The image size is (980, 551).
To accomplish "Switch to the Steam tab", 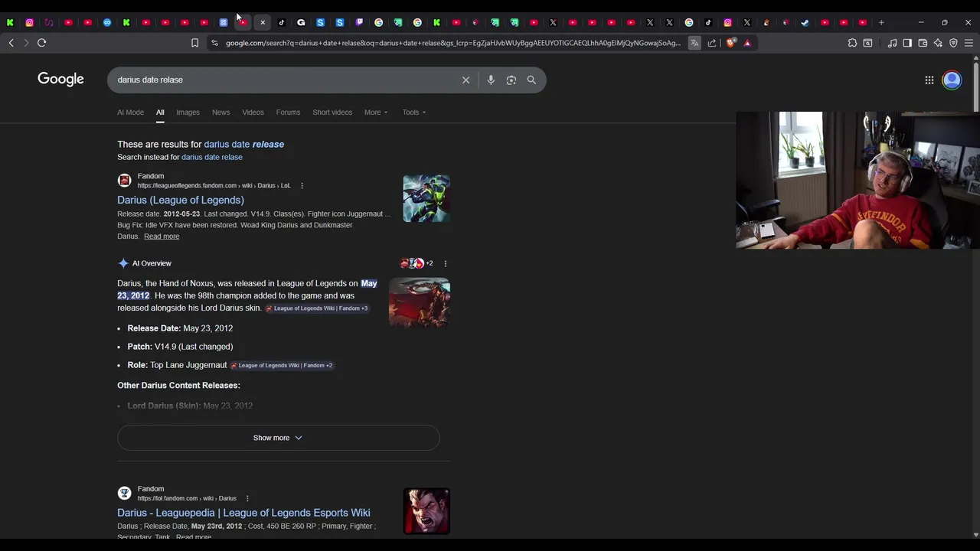I will coord(805,22).
